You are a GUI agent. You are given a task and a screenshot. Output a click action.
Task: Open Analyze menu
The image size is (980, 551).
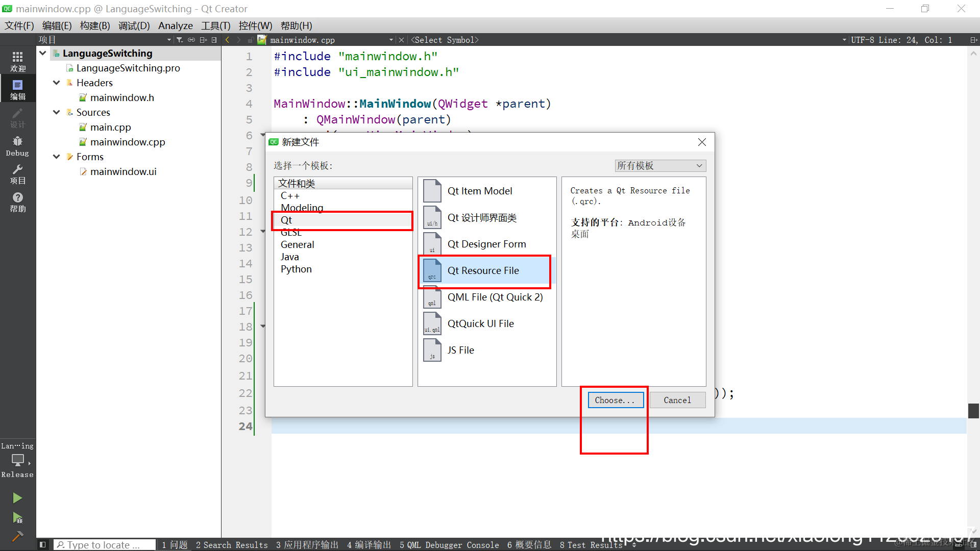tap(176, 26)
